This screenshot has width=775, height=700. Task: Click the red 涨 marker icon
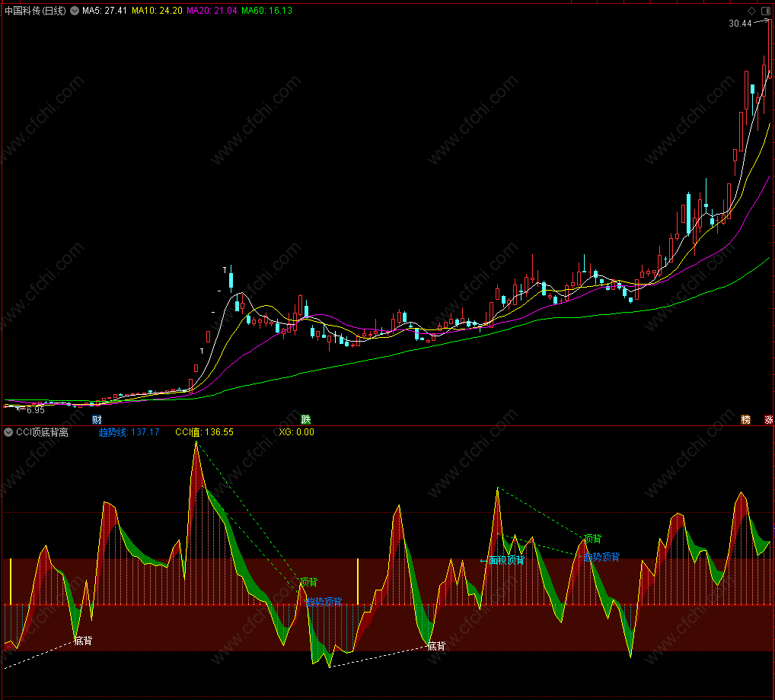tap(769, 419)
